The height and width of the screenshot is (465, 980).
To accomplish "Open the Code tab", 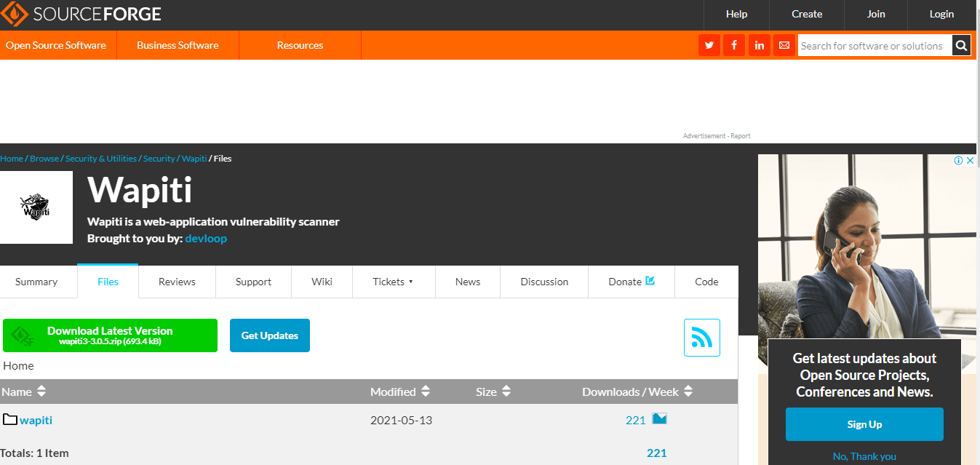I will tap(706, 282).
